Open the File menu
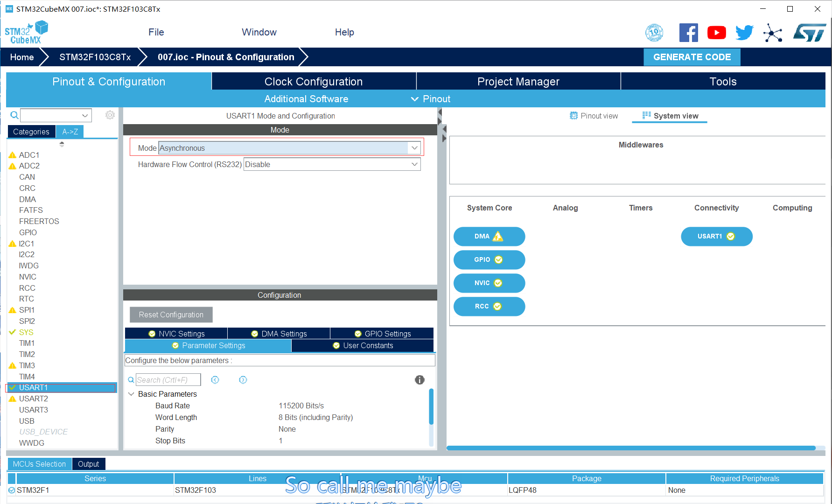 (x=156, y=32)
